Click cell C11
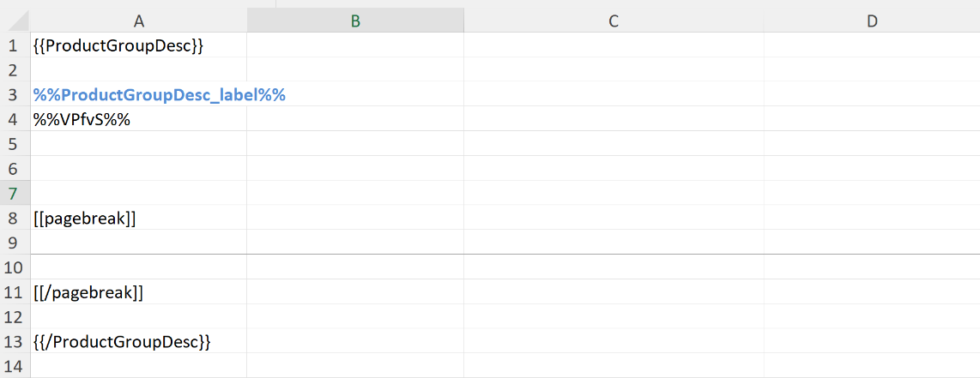 click(614, 292)
